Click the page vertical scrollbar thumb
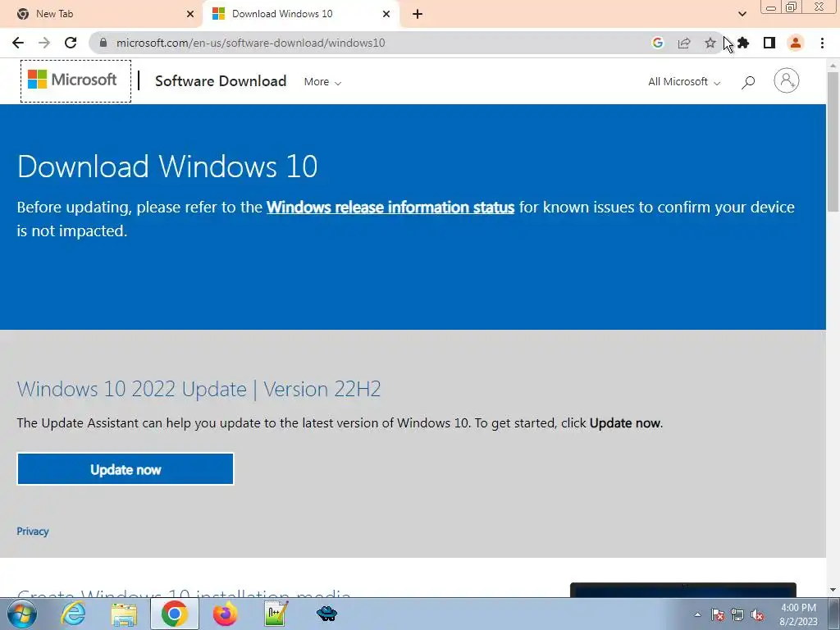Screen dimensions: 840x630 [x=833, y=140]
